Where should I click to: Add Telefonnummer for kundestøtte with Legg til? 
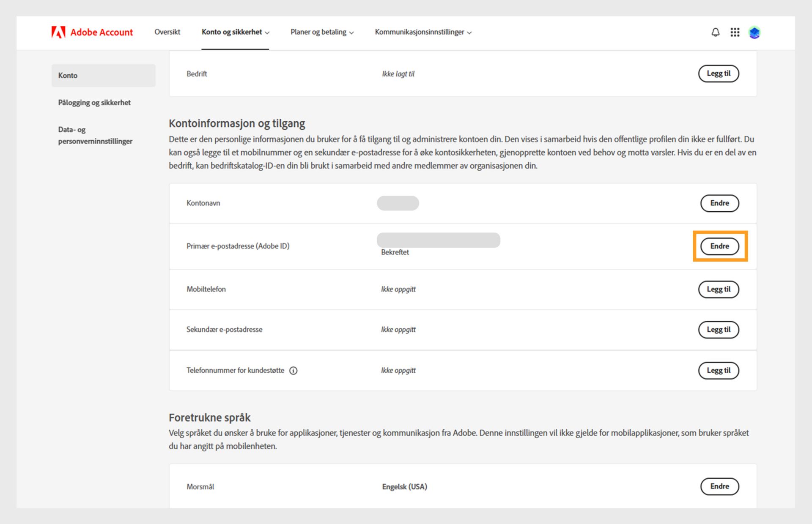(x=719, y=371)
